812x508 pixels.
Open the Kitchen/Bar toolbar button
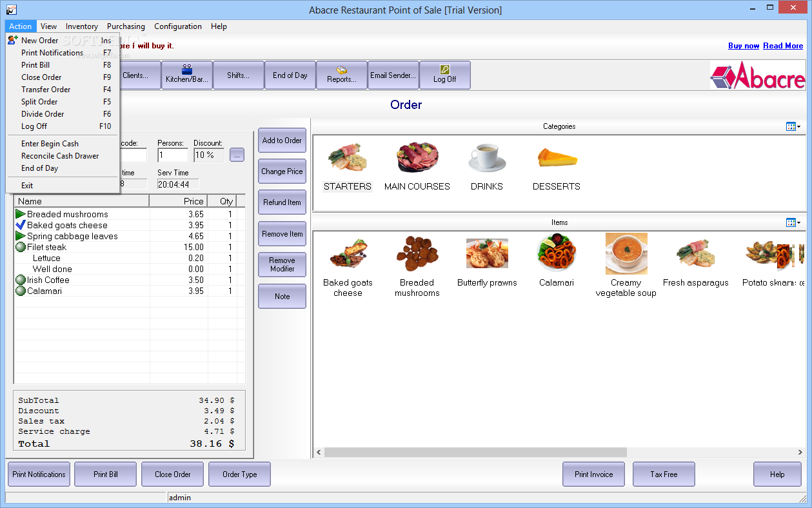pyautogui.click(x=187, y=75)
